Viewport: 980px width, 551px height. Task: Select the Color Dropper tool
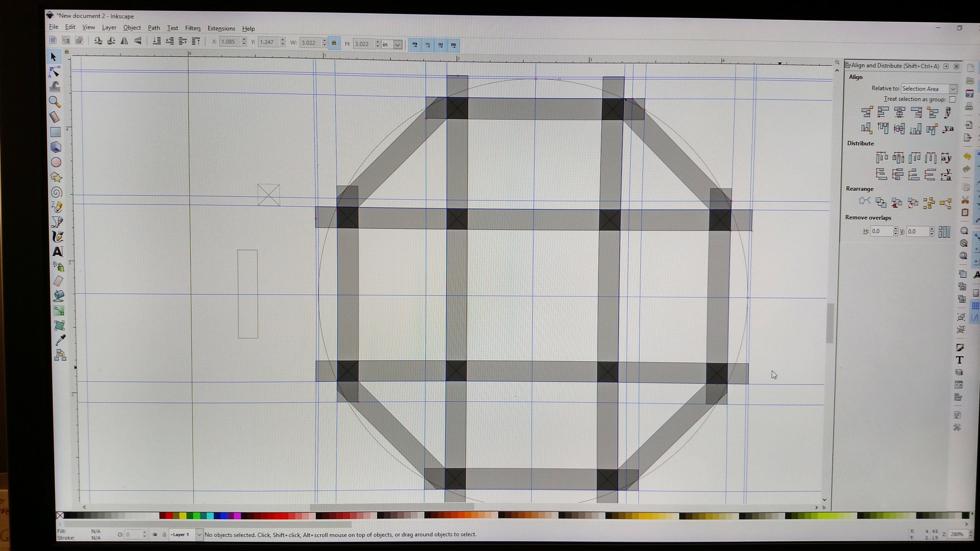(x=60, y=340)
